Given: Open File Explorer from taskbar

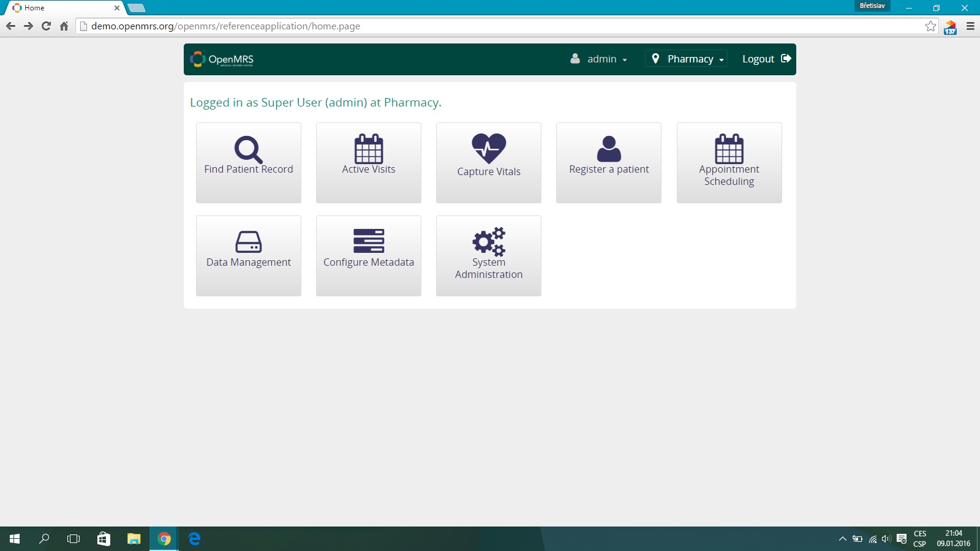Looking at the screenshot, I should click(134, 539).
